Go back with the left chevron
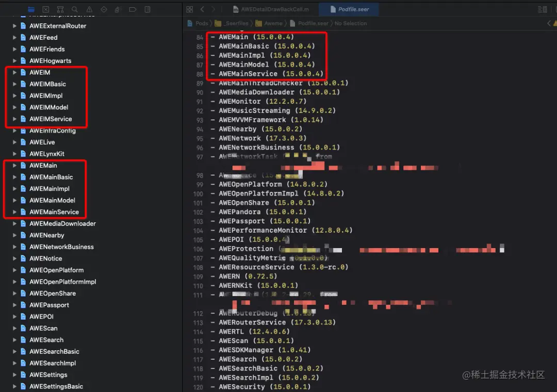 click(x=202, y=10)
